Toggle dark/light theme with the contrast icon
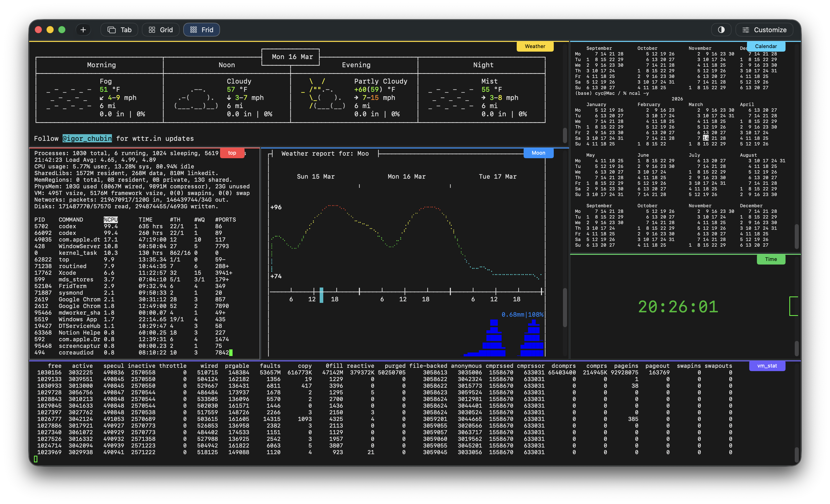Screen dimensions: 830x504 point(721,30)
